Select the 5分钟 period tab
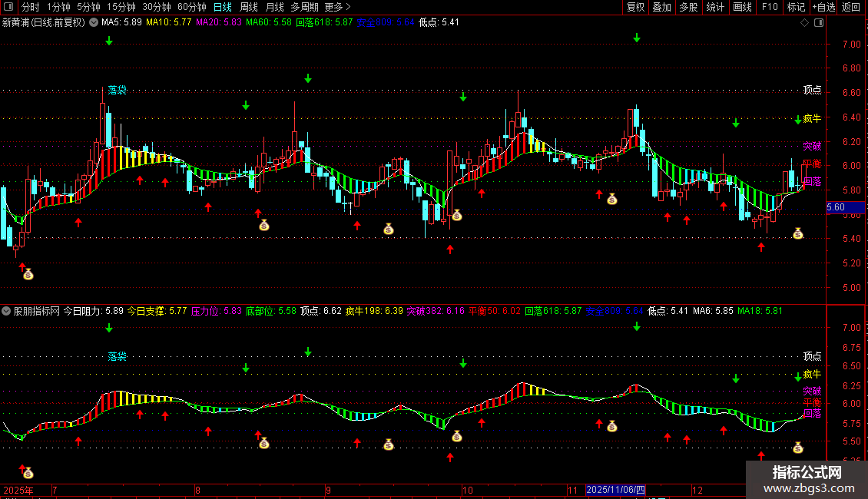 tap(88, 7)
